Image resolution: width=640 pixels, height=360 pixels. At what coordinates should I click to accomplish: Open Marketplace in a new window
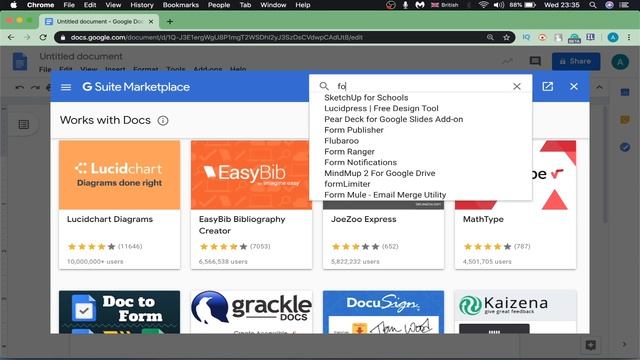pos(548,87)
